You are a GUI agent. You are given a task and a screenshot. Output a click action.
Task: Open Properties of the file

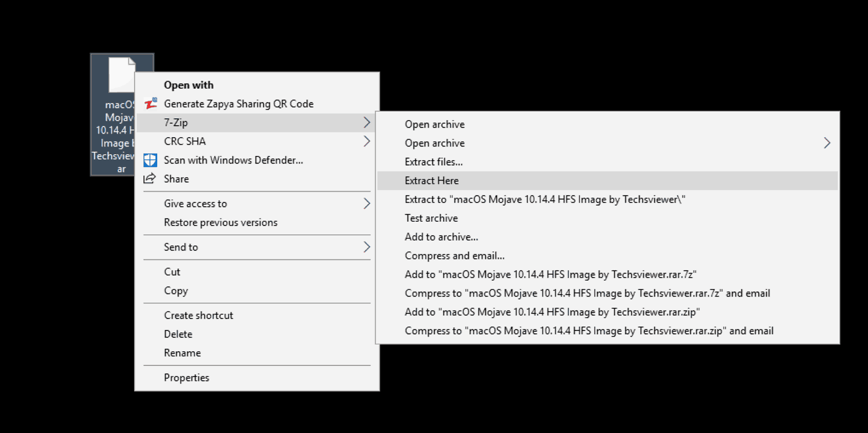click(x=186, y=378)
